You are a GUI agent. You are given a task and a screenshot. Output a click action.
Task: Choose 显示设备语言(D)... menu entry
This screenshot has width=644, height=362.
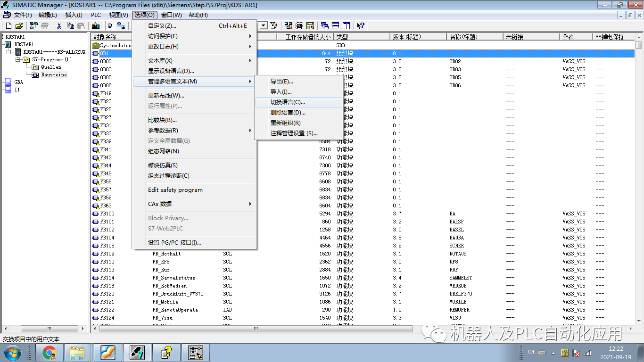[194, 71]
